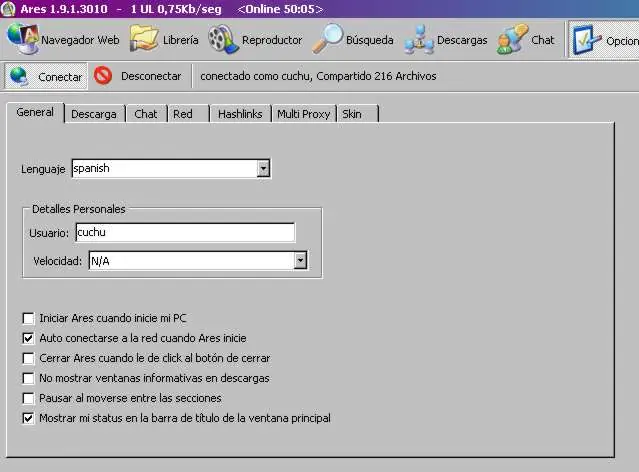Switch to the Hashlinks tab
Image resolution: width=639 pixels, height=472 pixels.
click(x=240, y=114)
